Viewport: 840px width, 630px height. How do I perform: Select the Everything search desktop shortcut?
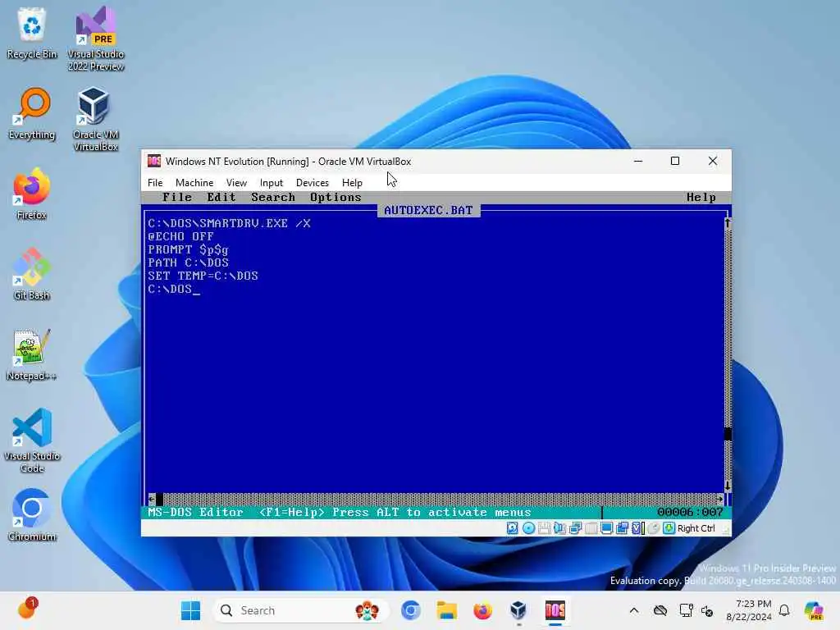(32, 113)
